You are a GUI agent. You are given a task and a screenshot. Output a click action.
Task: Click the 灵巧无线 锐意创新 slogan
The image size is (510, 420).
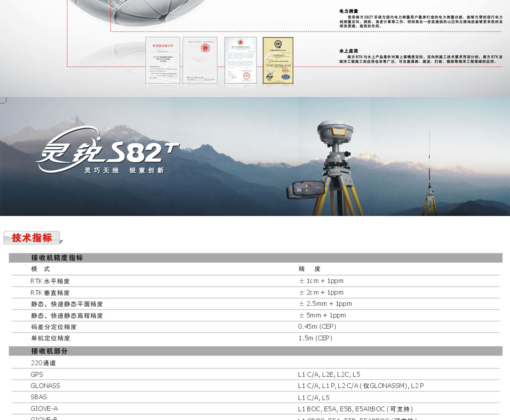[x=124, y=170]
